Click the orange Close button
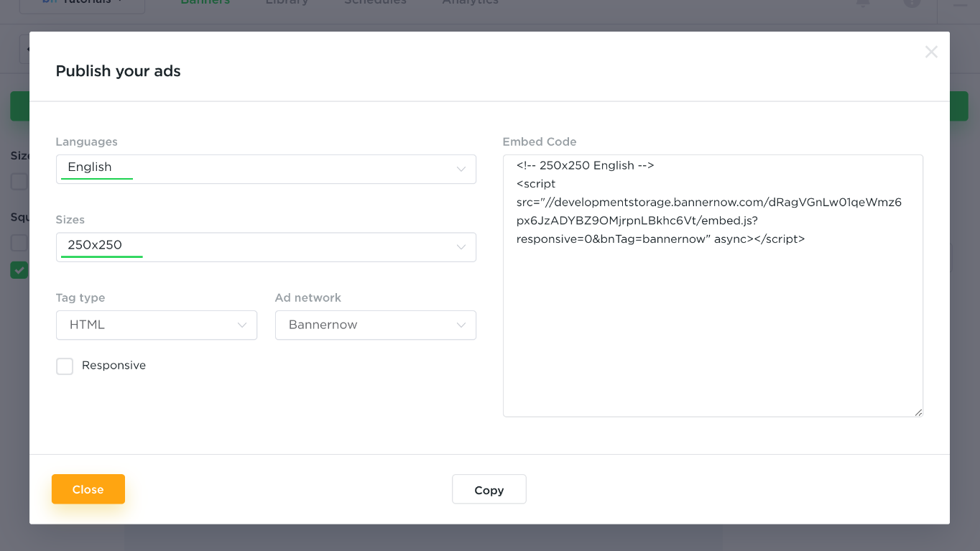This screenshot has height=551, width=980. coord(88,489)
